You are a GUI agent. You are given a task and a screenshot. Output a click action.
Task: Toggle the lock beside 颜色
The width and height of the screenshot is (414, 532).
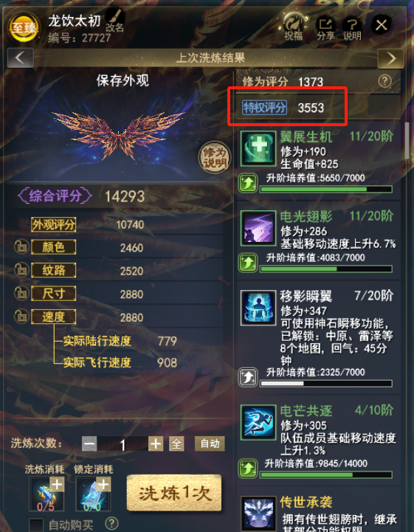[x=21, y=247]
